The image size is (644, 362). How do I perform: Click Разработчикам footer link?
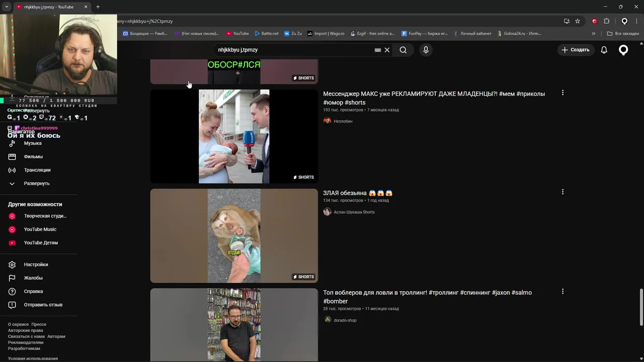pyautogui.click(x=24, y=348)
